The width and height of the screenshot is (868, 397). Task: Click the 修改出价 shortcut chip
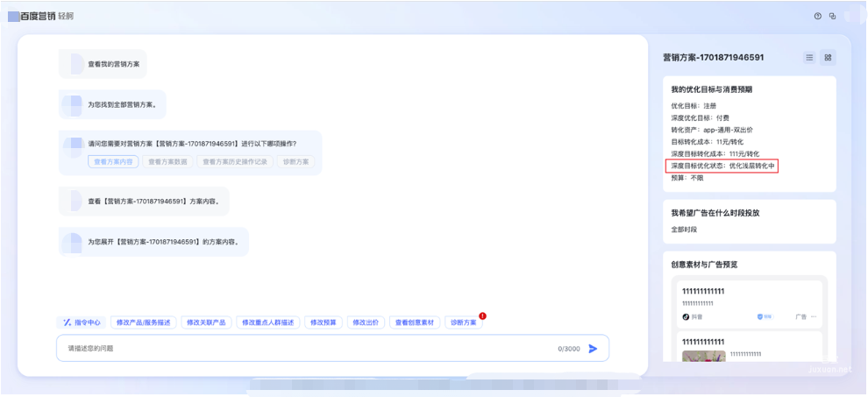pos(366,323)
